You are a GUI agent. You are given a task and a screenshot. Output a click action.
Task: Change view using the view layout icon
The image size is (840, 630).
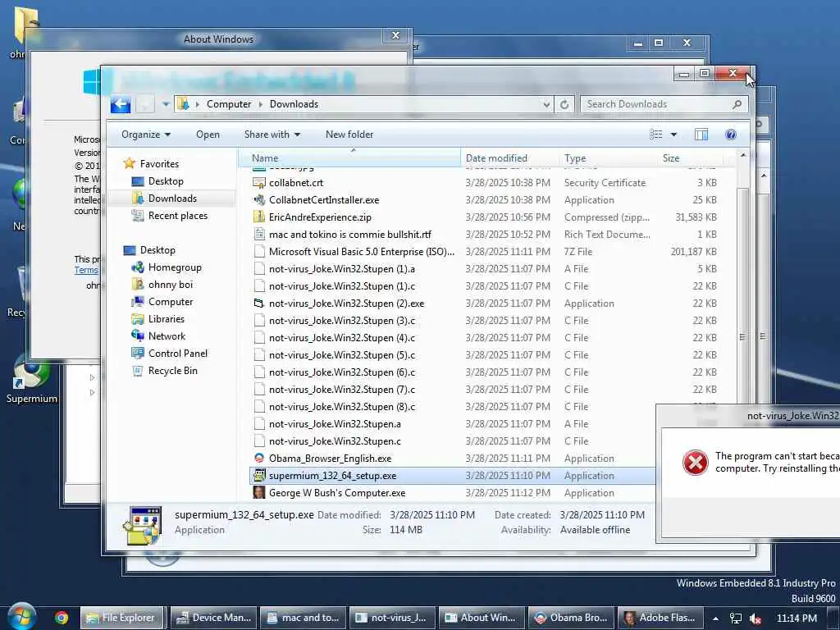655,135
